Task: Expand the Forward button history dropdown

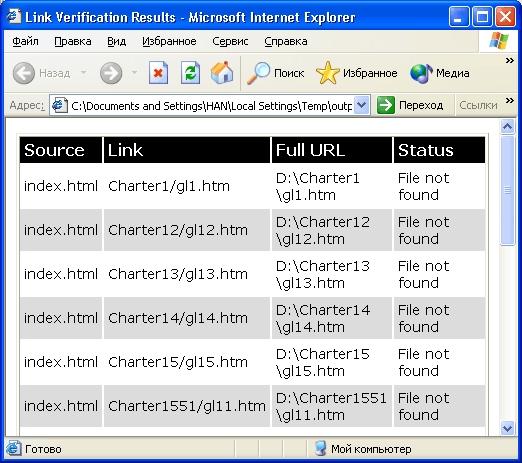Action: click(x=134, y=72)
